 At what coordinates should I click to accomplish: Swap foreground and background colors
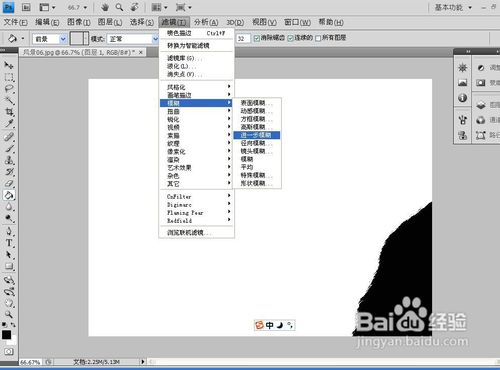(x=13, y=324)
